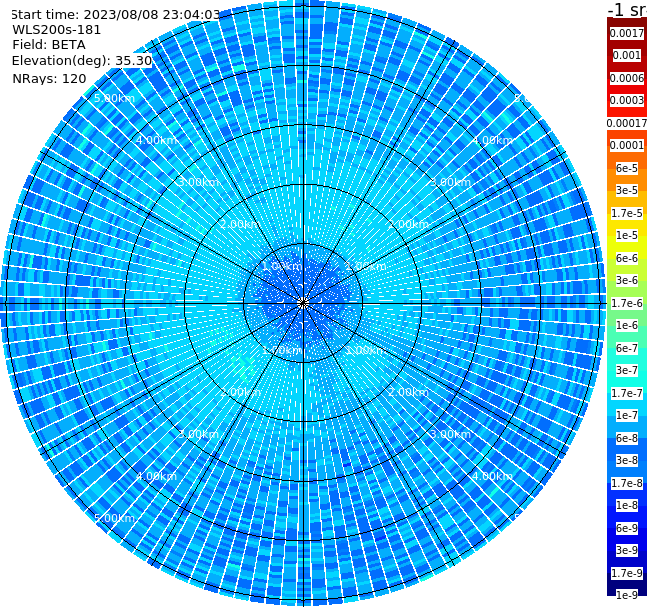This screenshot has width=647, height=607.
Task: Click the 0.0003 colorbar tick label
Action: coord(627,100)
